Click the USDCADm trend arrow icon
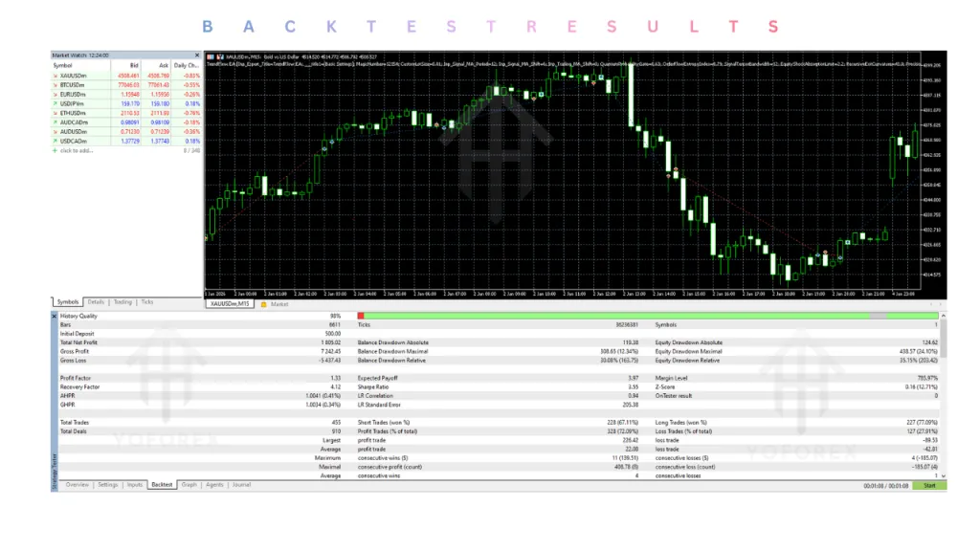This screenshot has width=980, height=551. 55,142
